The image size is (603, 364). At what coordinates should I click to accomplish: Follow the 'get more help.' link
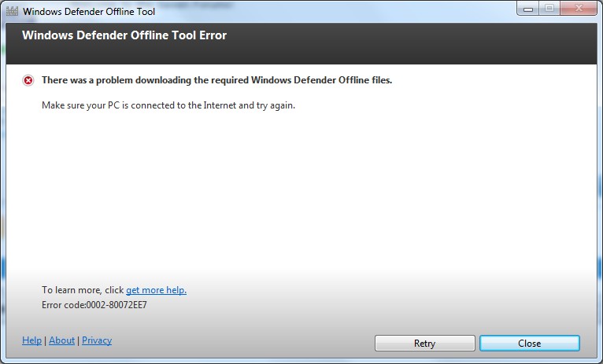pyautogui.click(x=156, y=290)
